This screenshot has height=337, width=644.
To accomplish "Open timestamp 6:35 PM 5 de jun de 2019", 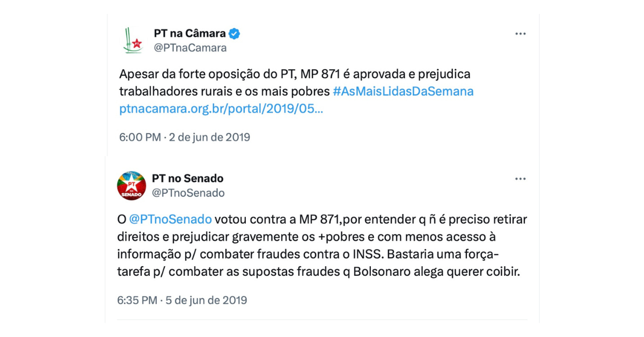I will 182,300.
